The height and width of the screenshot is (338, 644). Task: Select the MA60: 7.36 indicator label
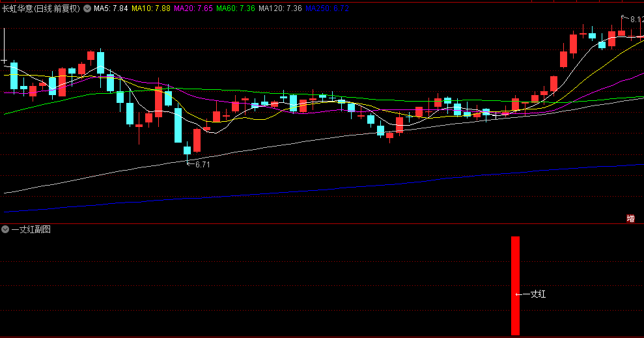tap(236, 8)
